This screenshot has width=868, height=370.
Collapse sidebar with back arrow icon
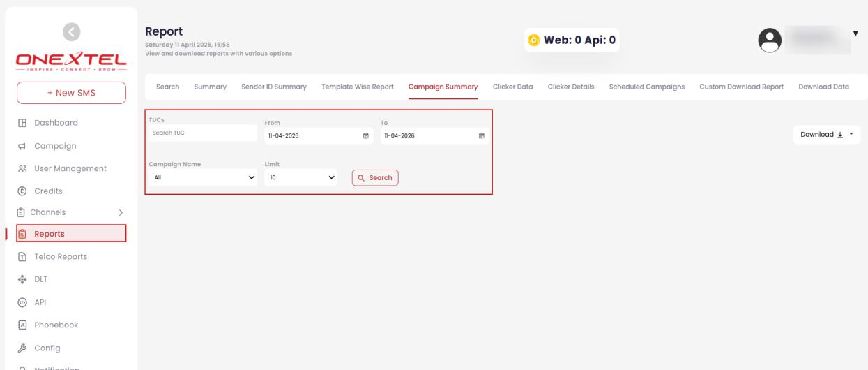71,31
